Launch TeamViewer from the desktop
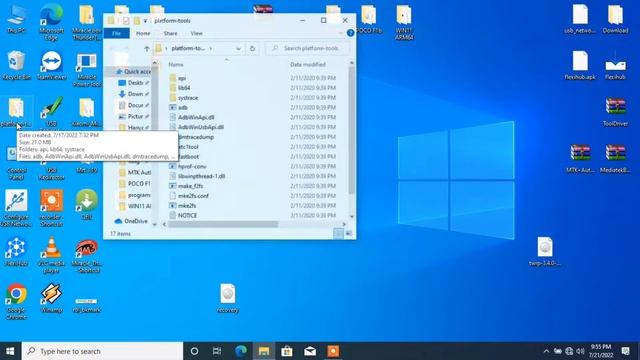Viewport: 640px width, 360px height. pos(51,65)
